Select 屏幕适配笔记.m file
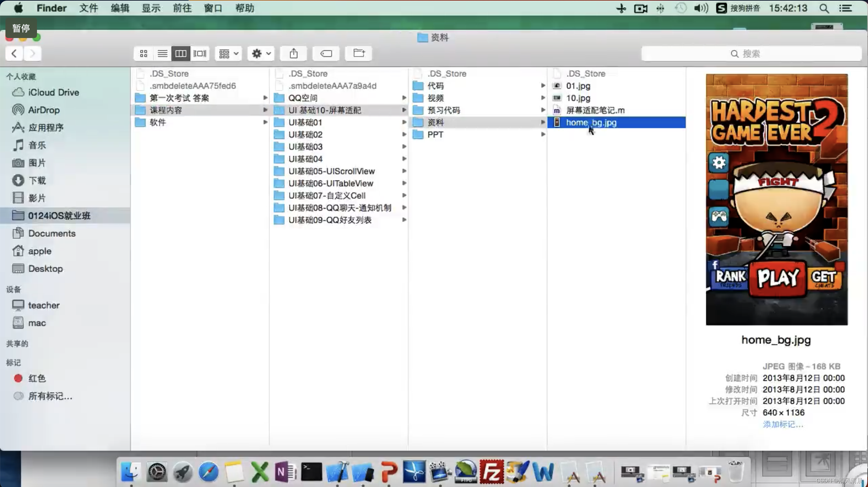Image resolution: width=868 pixels, height=487 pixels. (x=617, y=110)
